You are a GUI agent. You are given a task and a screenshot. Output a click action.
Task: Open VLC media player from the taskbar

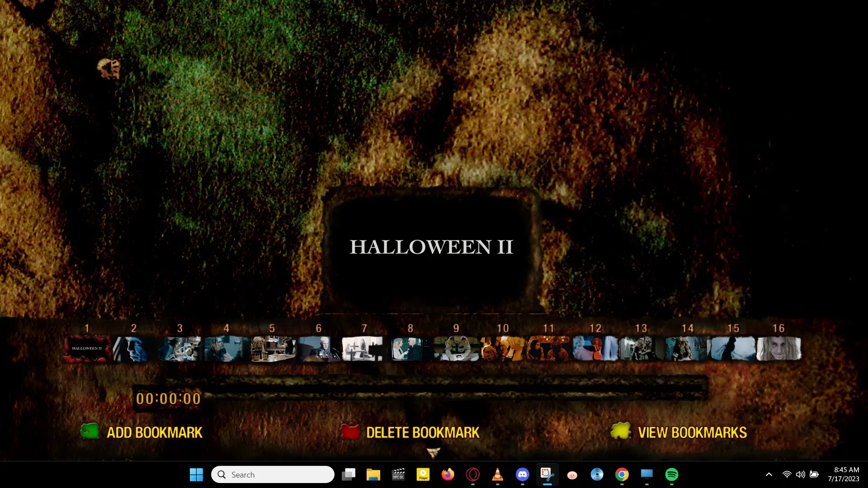coord(498,474)
